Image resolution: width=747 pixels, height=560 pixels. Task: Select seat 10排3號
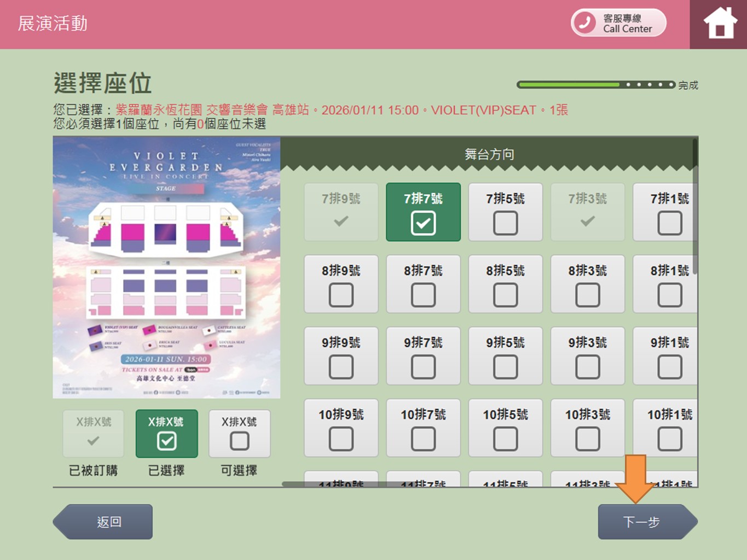tap(587, 439)
